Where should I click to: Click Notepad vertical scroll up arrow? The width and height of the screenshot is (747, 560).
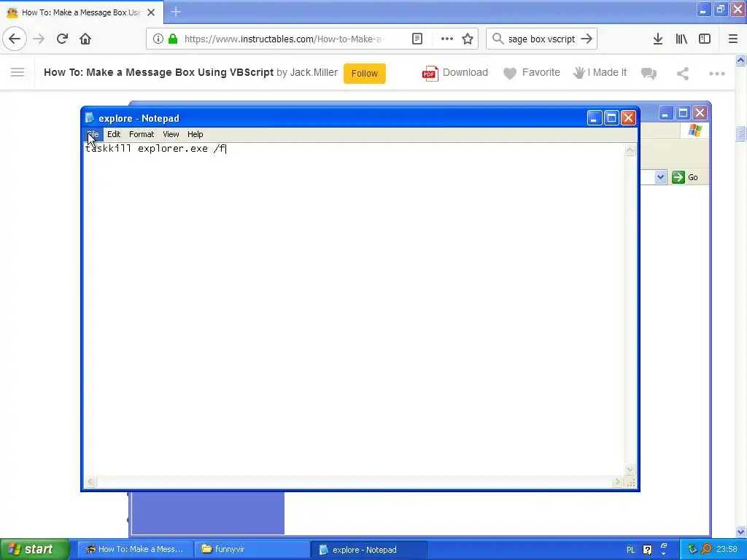(x=630, y=150)
